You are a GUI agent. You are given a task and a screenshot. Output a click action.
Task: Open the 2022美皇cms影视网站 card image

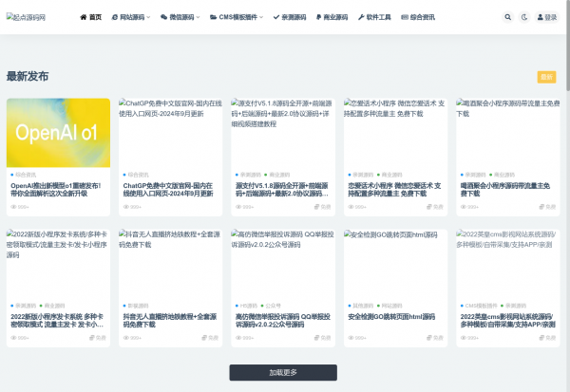508,264
